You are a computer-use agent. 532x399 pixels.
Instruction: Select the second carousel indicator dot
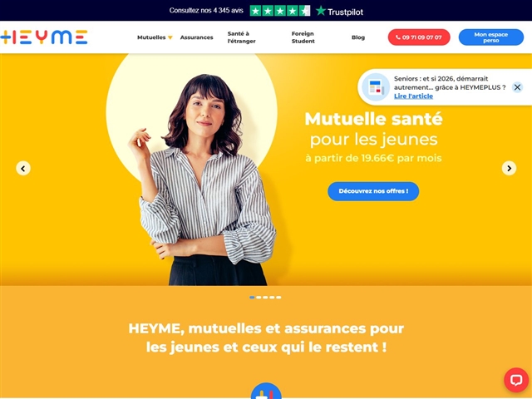(259, 298)
